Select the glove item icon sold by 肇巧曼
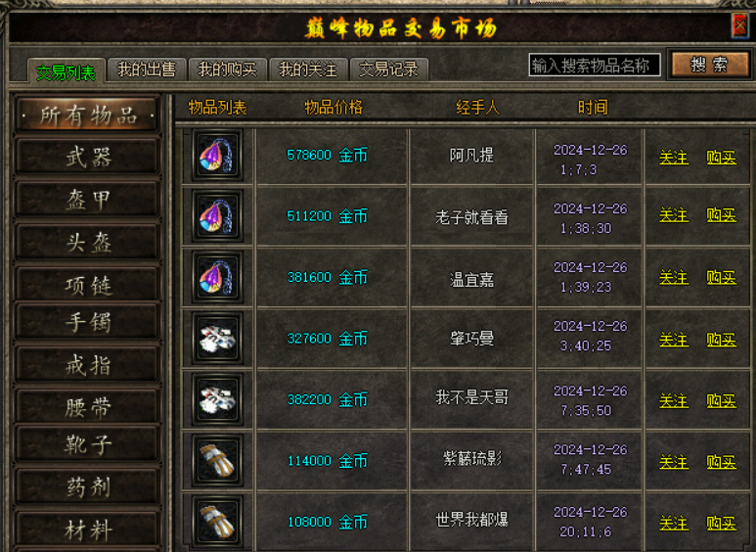This screenshot has width=756, height=552. point(217,339)
